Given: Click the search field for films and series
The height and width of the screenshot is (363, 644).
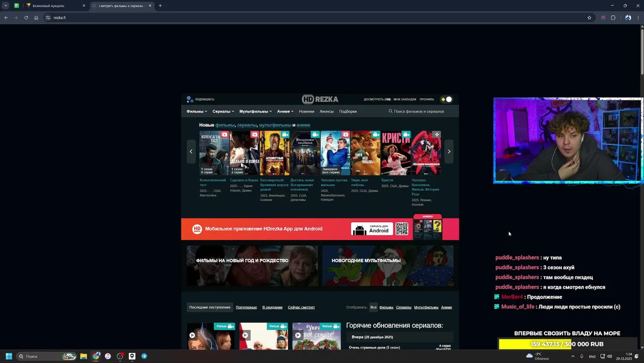Looking at the screenshot, I should point(419,111).
